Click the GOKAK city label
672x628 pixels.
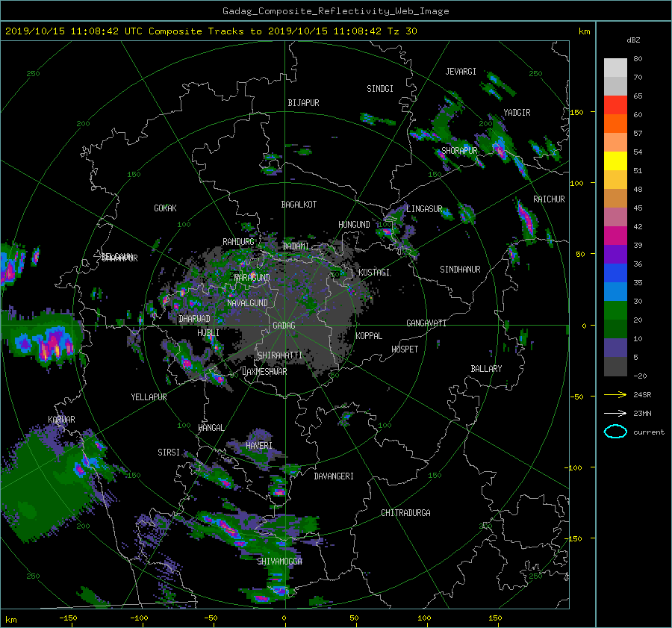[x=166, y=208]
